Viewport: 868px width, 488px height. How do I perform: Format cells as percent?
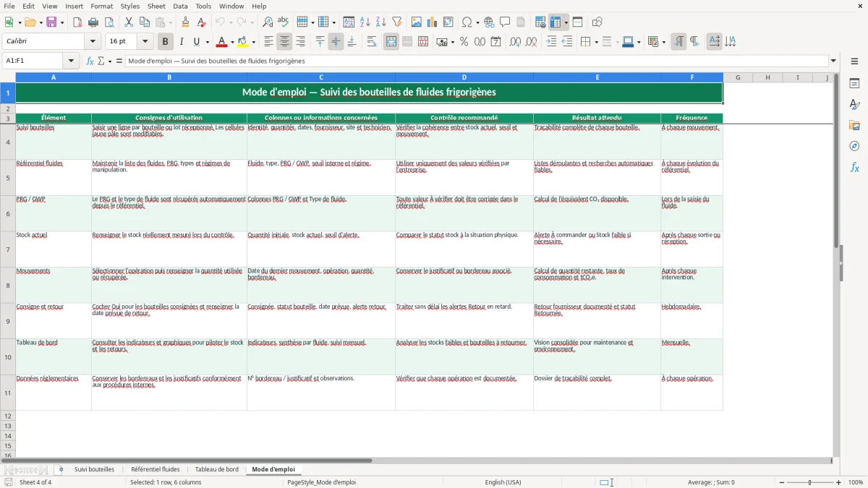(464, 42)
